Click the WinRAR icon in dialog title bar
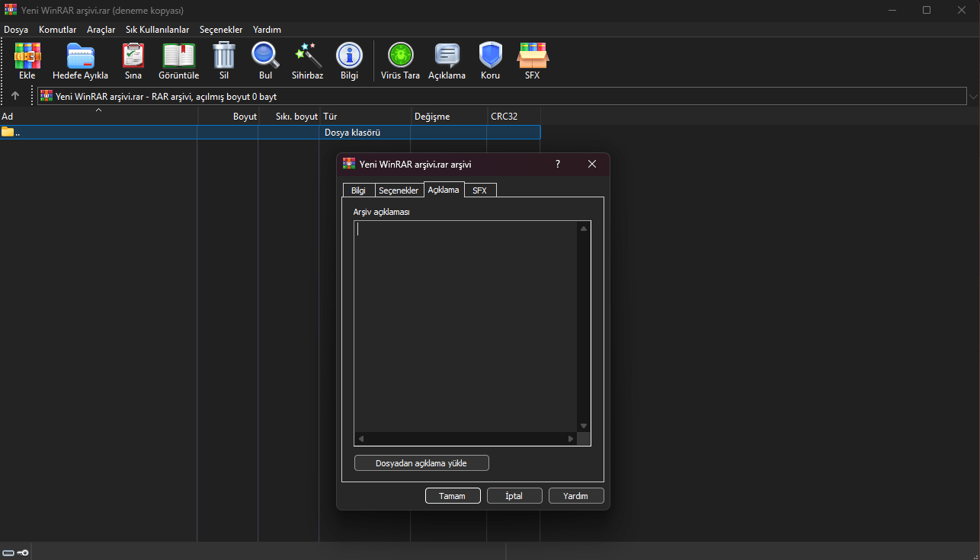This screenshot has height=560, width=980. tap(349, 164)
